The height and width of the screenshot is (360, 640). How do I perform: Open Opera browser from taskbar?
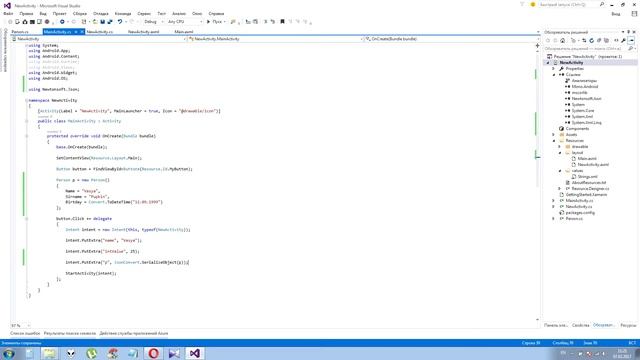point(153,353)
